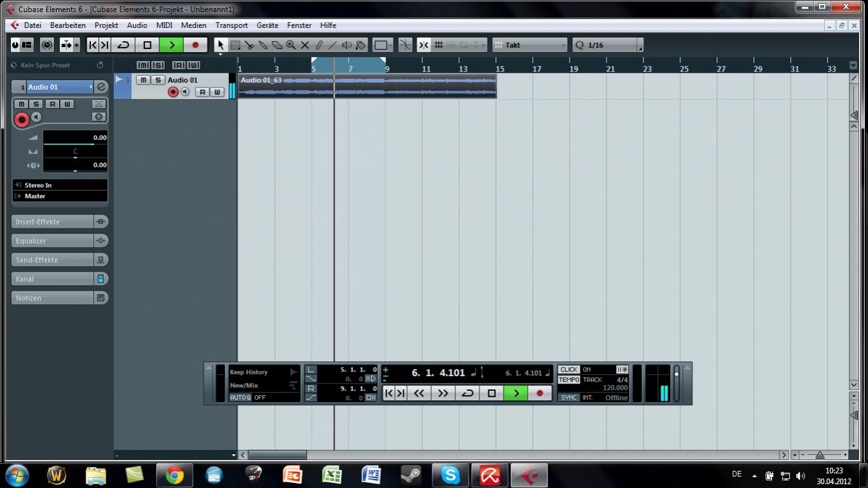868x488 pixels.
Task: Select the Mute X tool
Action: pos(305,45)
